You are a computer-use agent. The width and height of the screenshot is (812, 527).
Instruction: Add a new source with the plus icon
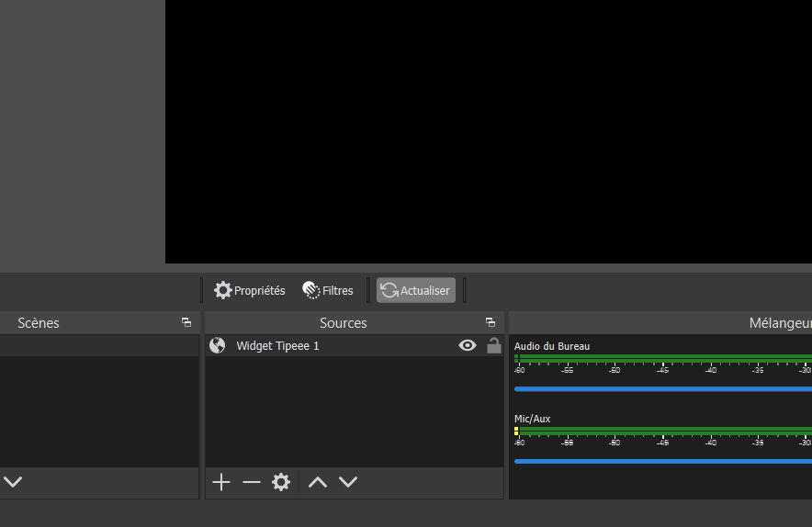tap(221, 482)
